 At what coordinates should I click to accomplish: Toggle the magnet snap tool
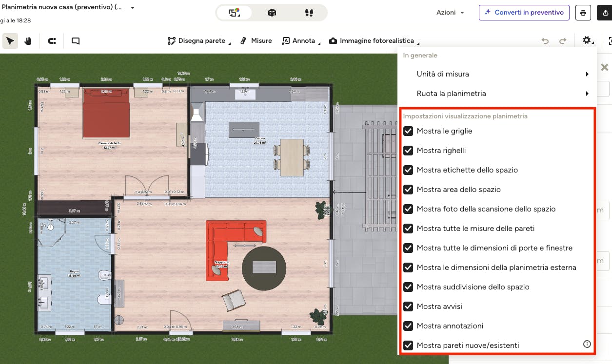pyautogui.click(x=52, y=41)
